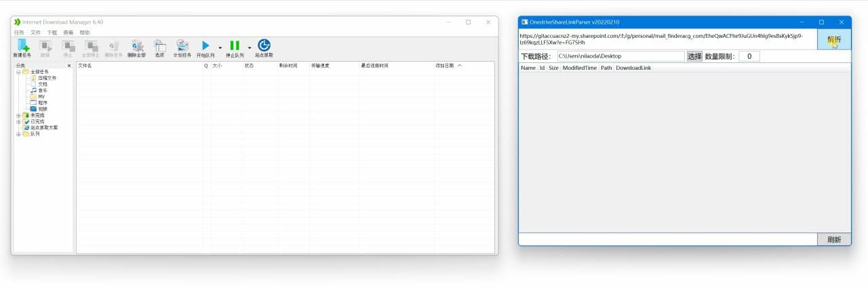Click the 下载路径 path input field
This screenshot has height=288, width=868.
coord(620,56)
